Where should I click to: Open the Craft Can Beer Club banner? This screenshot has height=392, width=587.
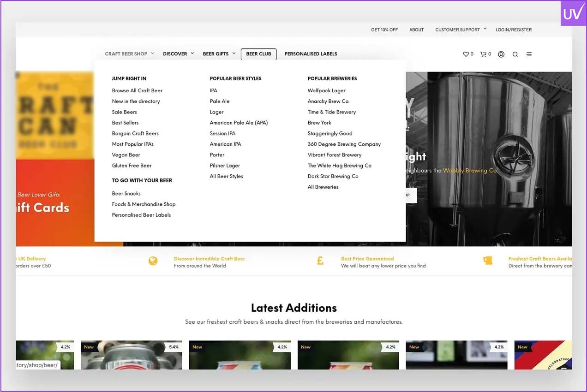[55, 115]
